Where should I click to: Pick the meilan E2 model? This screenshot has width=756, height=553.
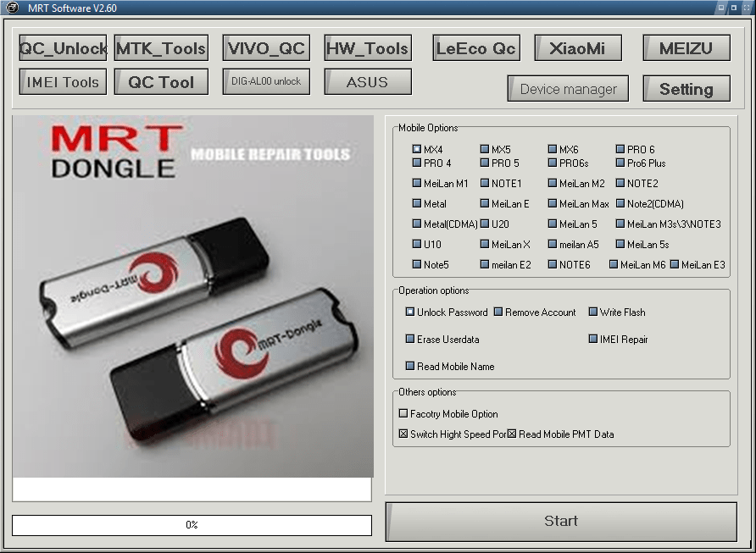pos(485,264)
